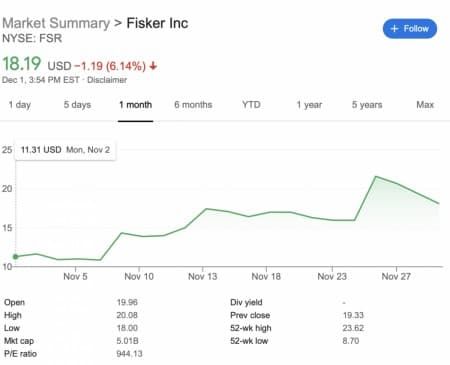The height and width of the screenshot is (365, 450).
Task: Click the plus icon in Follow button
Action: 394,29
